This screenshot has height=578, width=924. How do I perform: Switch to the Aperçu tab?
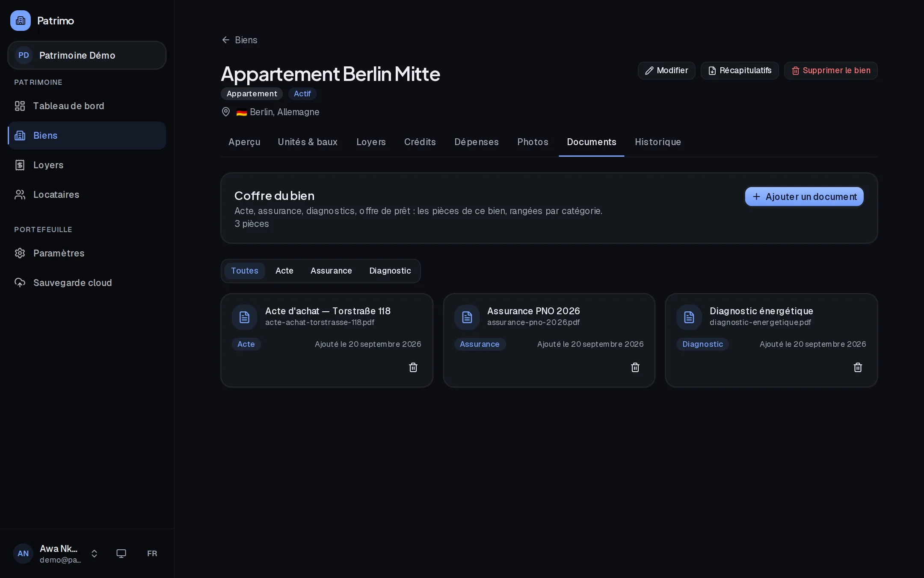pos(244,142)
